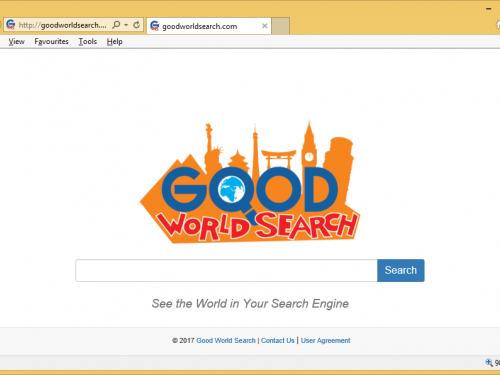
Task: Follow the Good World Search footer link
Action: coord(226,340)
